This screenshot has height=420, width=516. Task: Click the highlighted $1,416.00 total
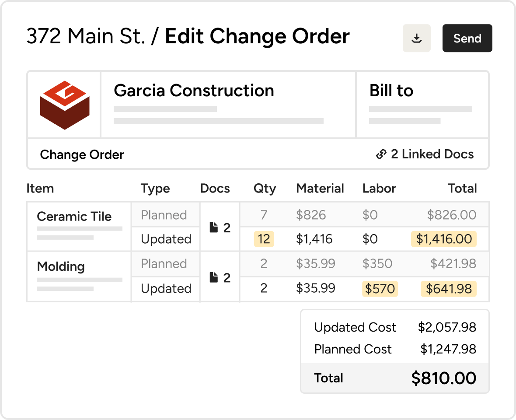tap(443, 239)
